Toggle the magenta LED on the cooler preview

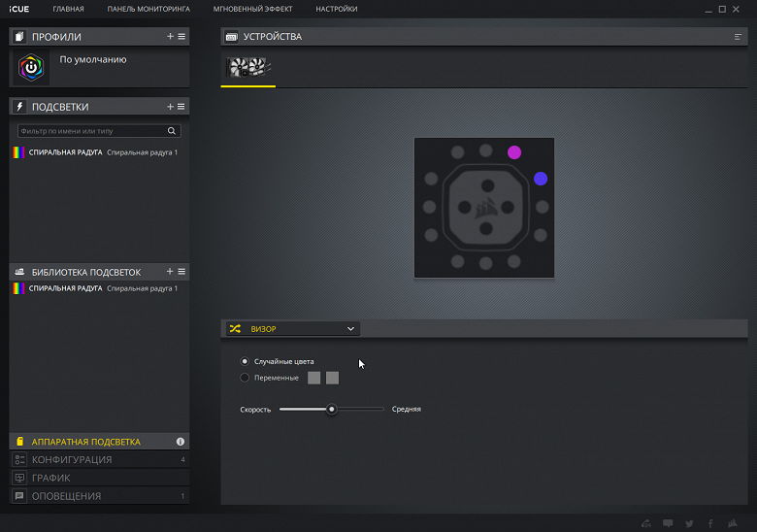(x=514, y=152)
